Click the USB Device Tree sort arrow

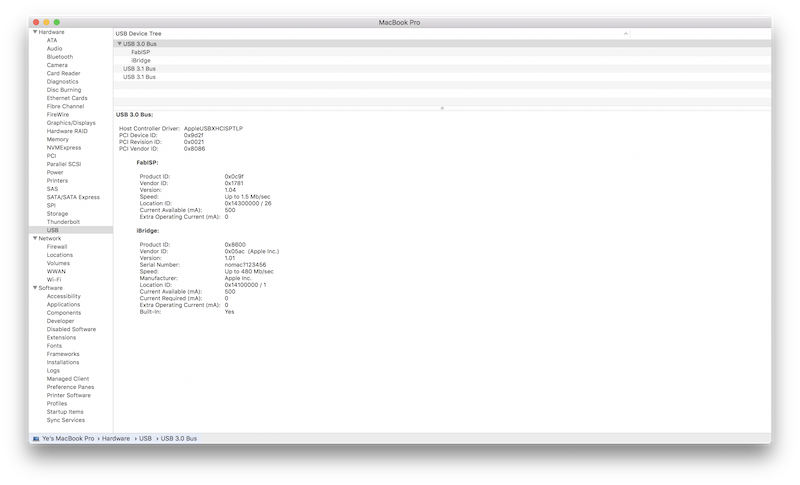pyautogui.click(x=626, y=34)
